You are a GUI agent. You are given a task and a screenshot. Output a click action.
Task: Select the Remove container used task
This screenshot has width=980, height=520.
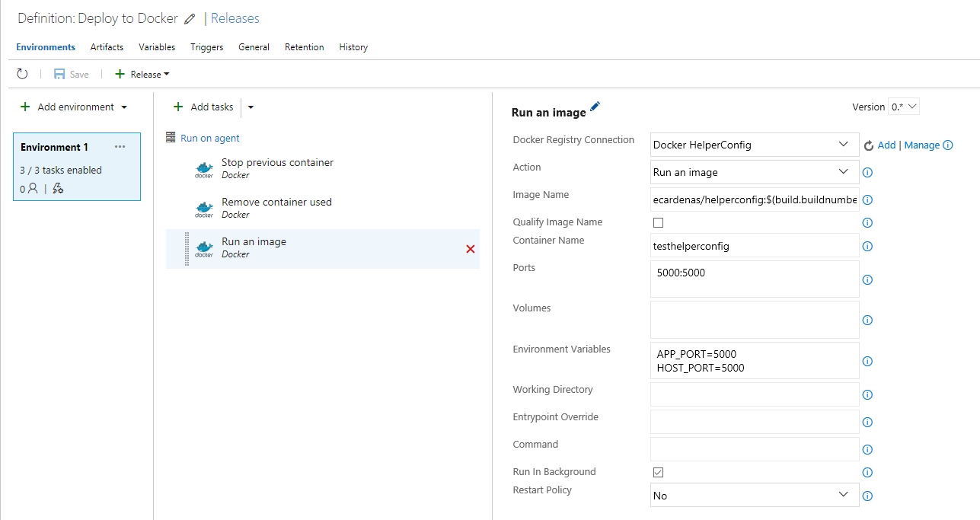323,209
